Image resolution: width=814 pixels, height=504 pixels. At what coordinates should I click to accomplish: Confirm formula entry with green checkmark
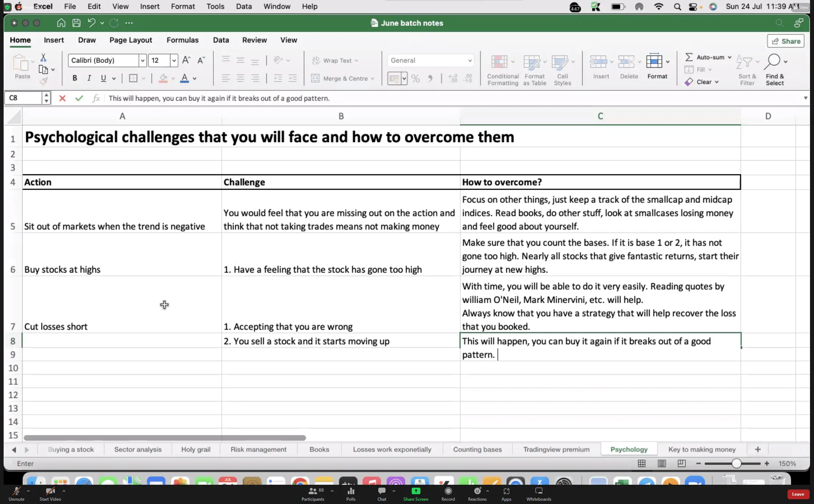[79, 98]
